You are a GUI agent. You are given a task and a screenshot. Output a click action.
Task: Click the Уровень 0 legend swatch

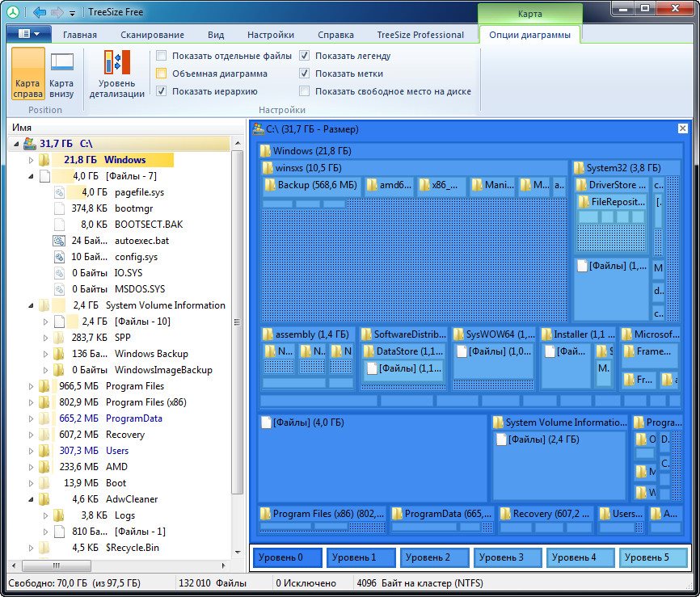point(288,557)
